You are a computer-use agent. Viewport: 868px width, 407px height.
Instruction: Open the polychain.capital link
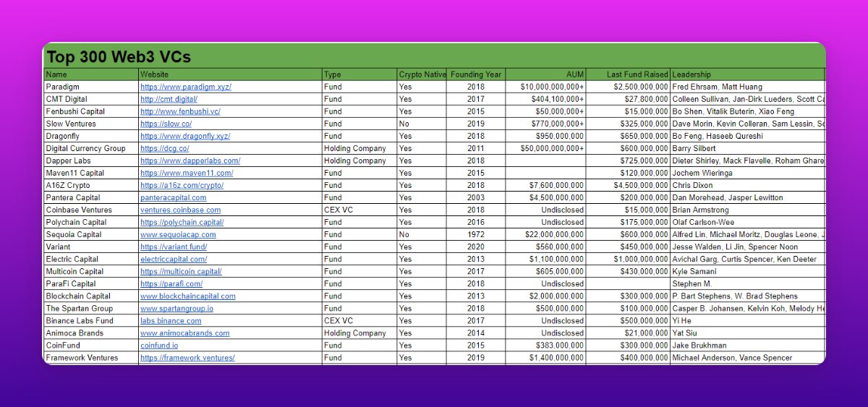[x=182, y=222]
